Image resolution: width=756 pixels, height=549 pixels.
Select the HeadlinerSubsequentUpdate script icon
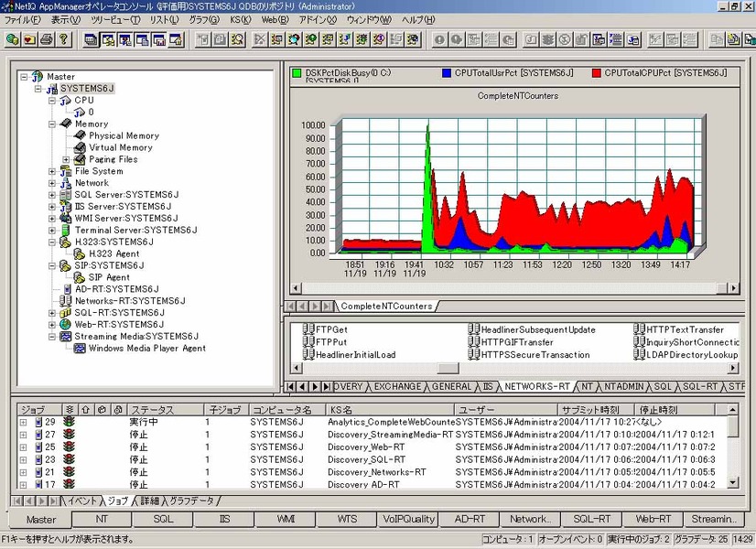[x=473, y=329]
